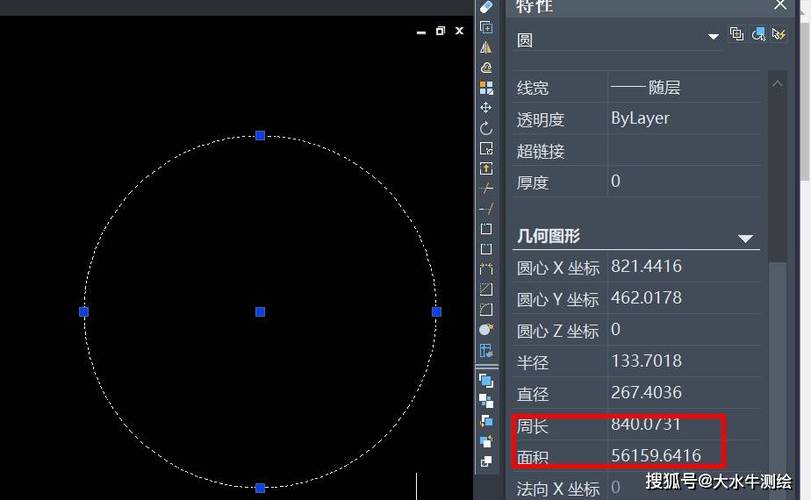Select the Break tool

tap(486, 249)
